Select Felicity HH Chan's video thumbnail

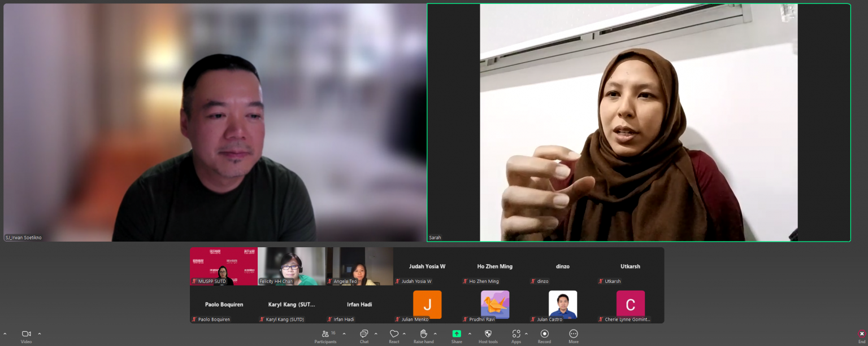click(x=292, y=265)
